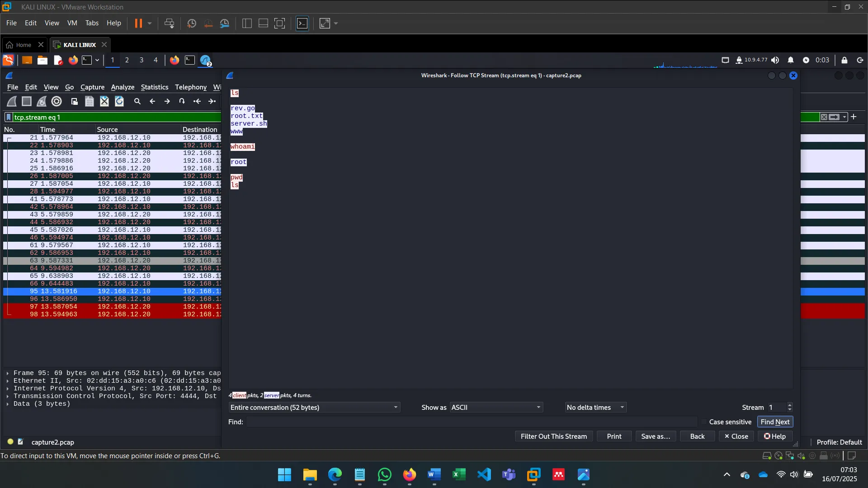This screenshot has height=488, width=868.
Task: Restart the current capture
Action: (42, 101)
